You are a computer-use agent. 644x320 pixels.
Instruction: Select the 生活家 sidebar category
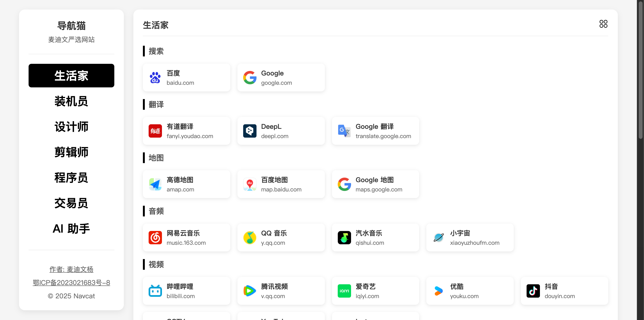click(x=71, y=75)
